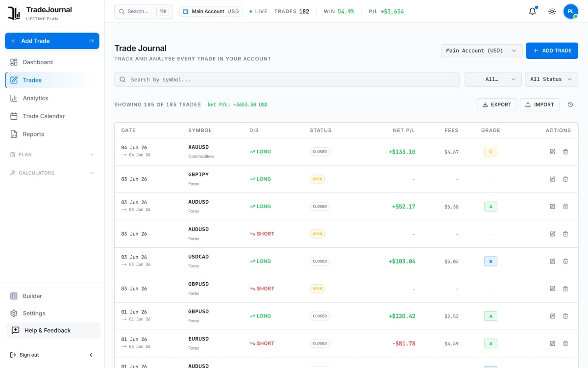Edit the AUDUSD short trade
Screen dimensions: 588x368
pyautogui.click(x=553, y=234)
